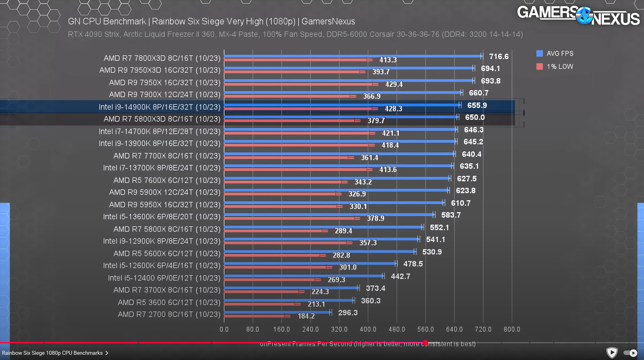Viewport: 644px width, 360px height.
Task: Click the 478.5 value for the i5-12600K
Action: pos(413,264)
